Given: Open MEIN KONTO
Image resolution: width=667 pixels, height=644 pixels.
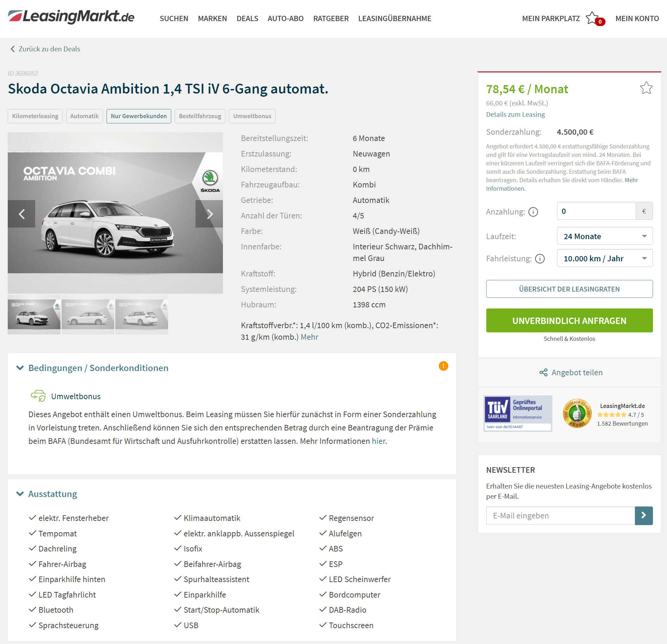Looking at the screenshot, I should coord(637,18).
